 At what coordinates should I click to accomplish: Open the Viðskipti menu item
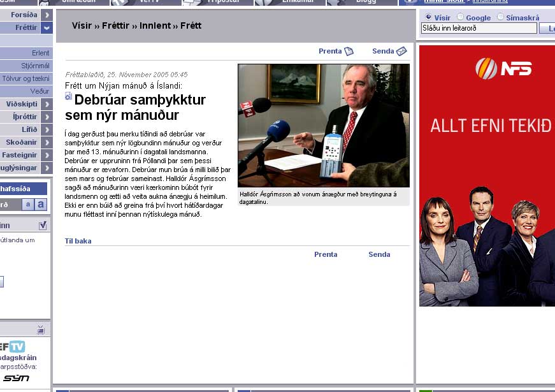pos(20,104)
